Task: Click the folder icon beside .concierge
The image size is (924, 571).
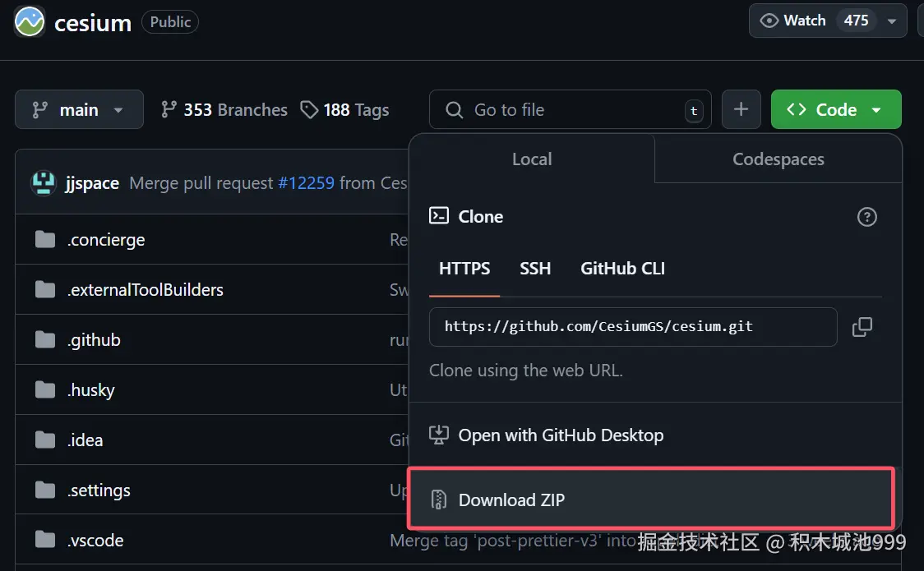Action: (x=44, y=240)
